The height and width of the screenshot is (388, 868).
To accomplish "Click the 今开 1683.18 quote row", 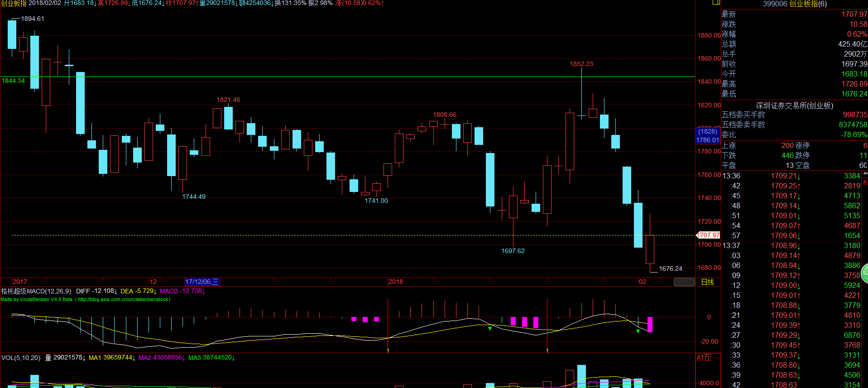I will coord(795,74).
